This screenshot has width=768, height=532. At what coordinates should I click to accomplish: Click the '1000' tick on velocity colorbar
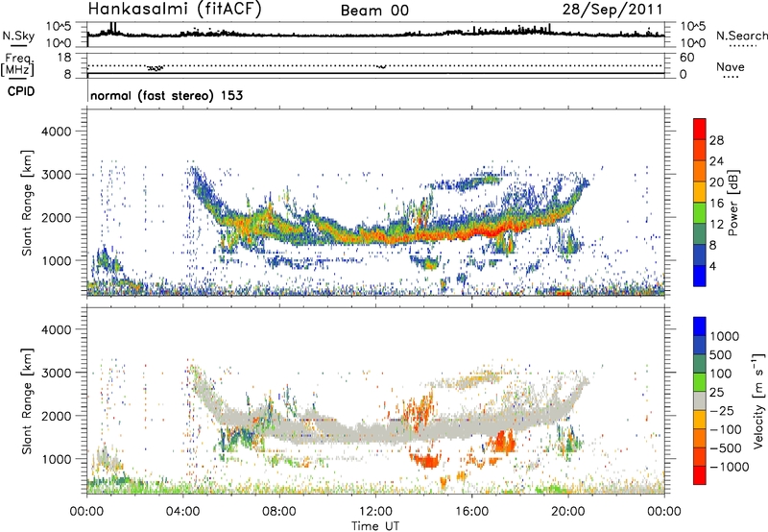[x=725, y=336]
